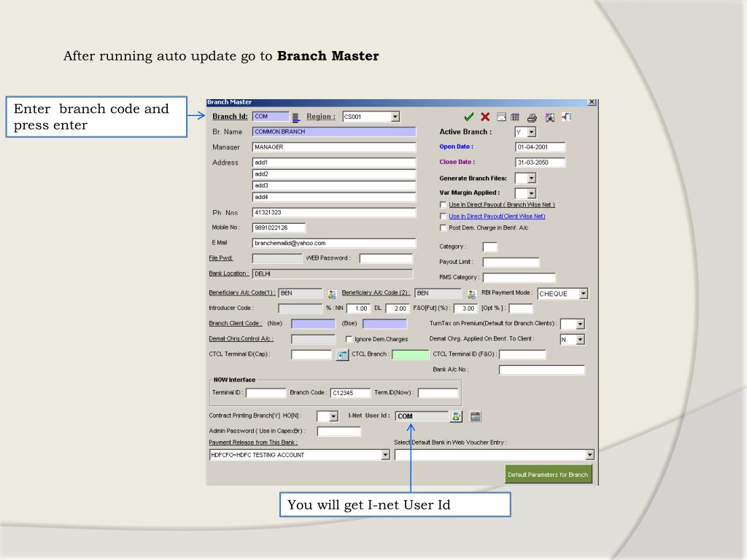This screenshot has height=560, width=747.
Task: Click F&O[Fut] (%) field 3.00
Action: coord(465,308)
